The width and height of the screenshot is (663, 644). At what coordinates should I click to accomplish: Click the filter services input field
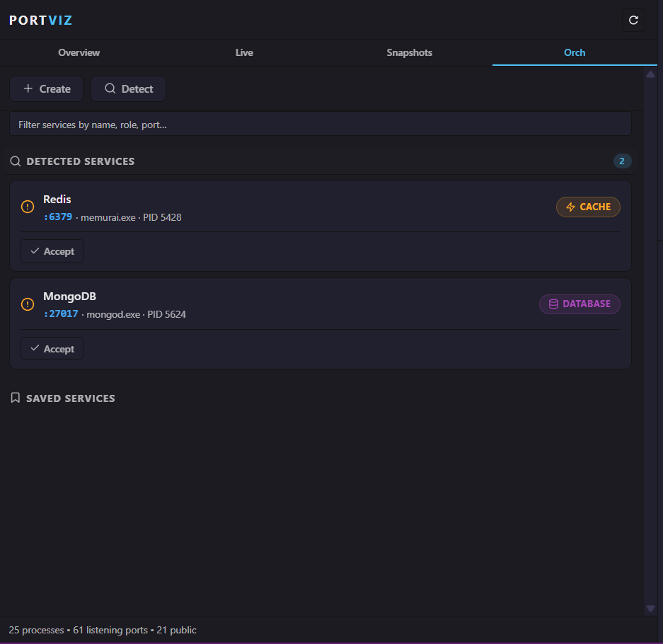321,124
